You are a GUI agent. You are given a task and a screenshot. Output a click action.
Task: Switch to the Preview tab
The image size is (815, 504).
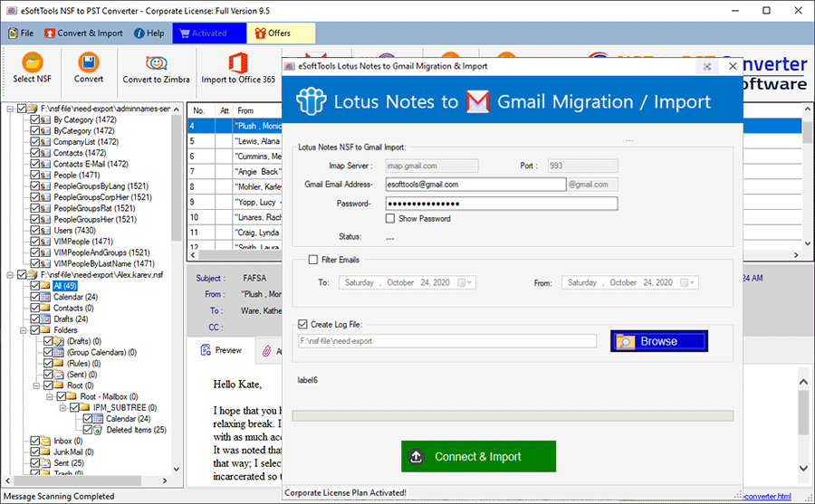point(222,351)
